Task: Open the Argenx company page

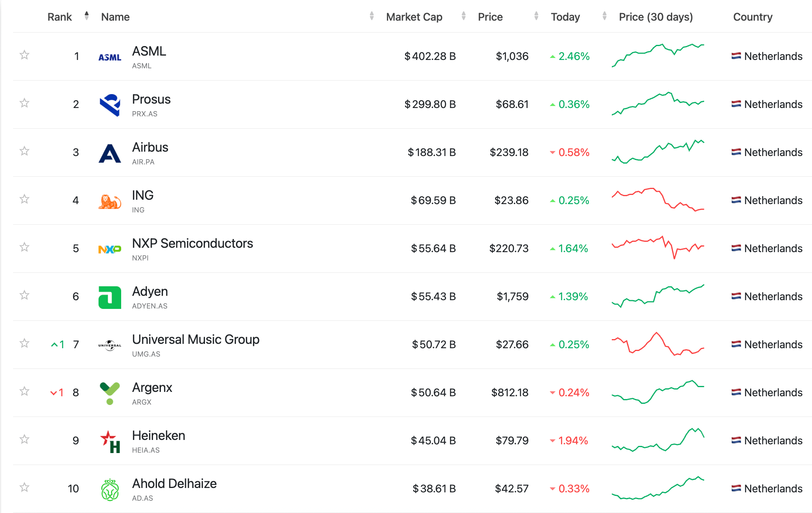Action: point(152,388)
